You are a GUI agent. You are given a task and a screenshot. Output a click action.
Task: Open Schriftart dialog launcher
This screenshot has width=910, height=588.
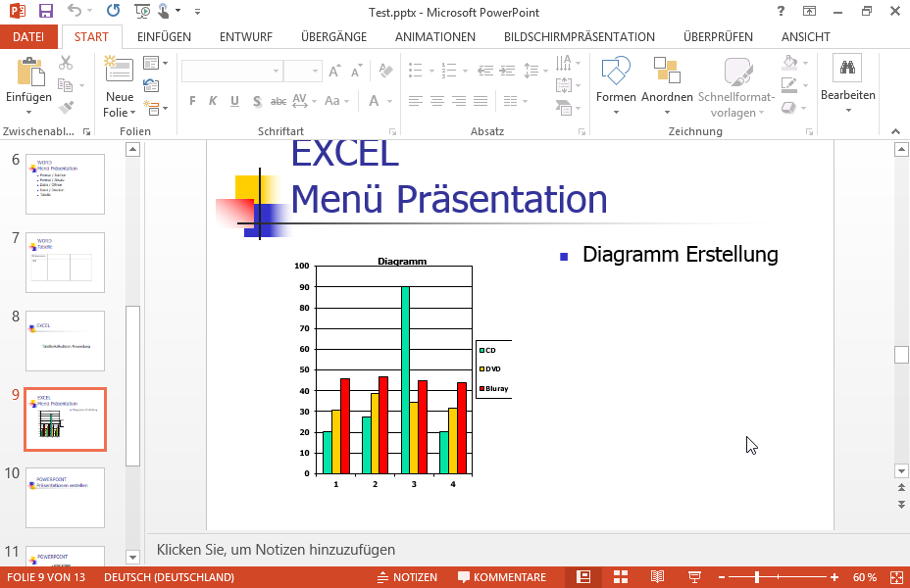click(x=392, y=132)
